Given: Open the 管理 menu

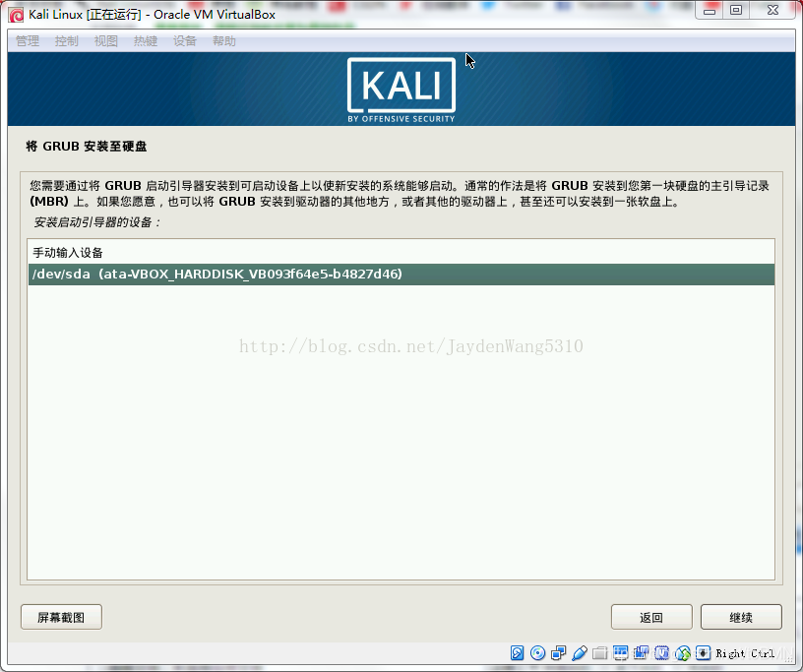Looking at the screenshot, I should click(28, 41).
